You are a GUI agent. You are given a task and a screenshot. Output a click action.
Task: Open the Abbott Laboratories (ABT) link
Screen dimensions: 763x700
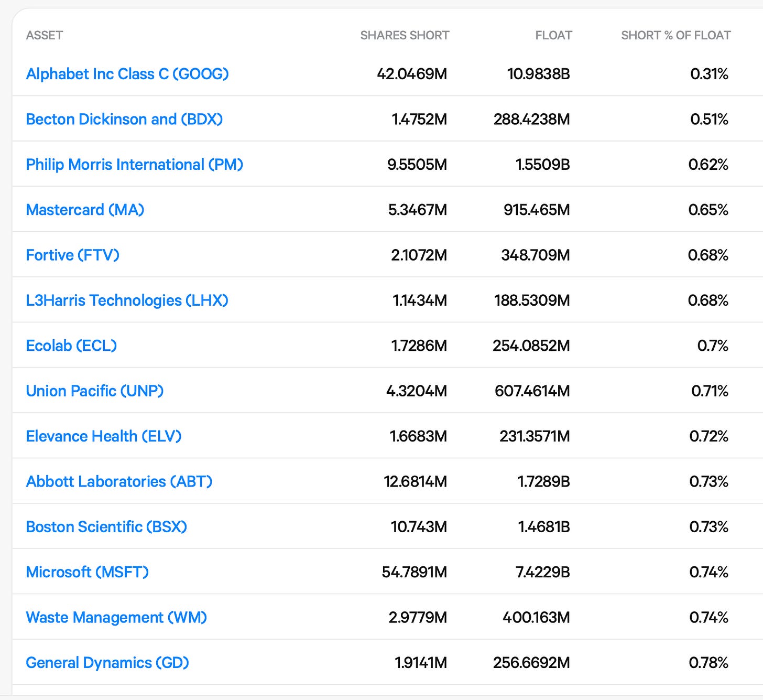[119, 481]
